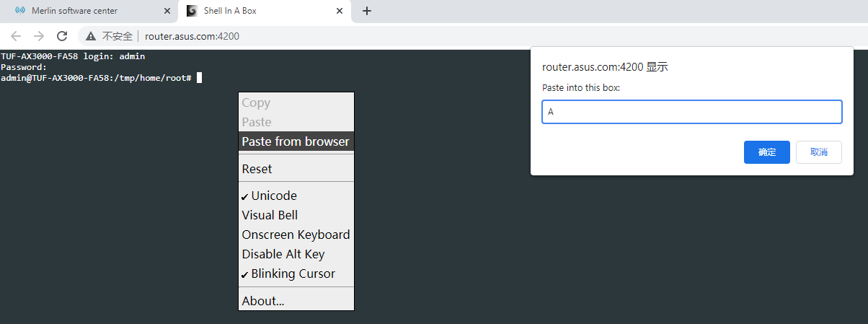
Task: Click the Paste into this box input field
Action: 692,112
